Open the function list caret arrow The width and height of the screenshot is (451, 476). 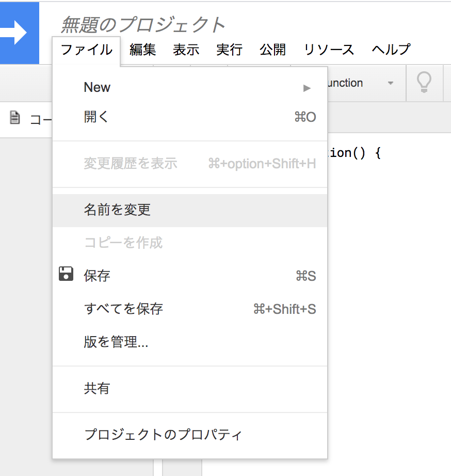tap(391, 83)
